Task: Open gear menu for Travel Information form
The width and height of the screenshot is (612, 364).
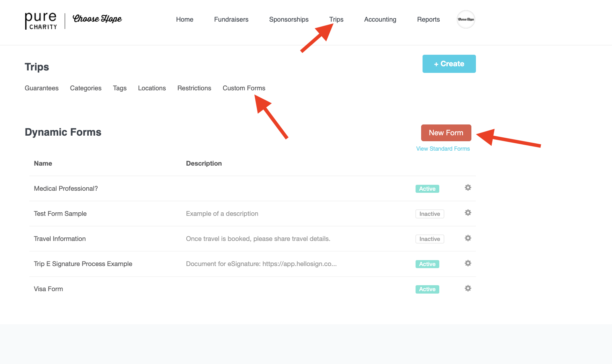Action: [468, 238]
